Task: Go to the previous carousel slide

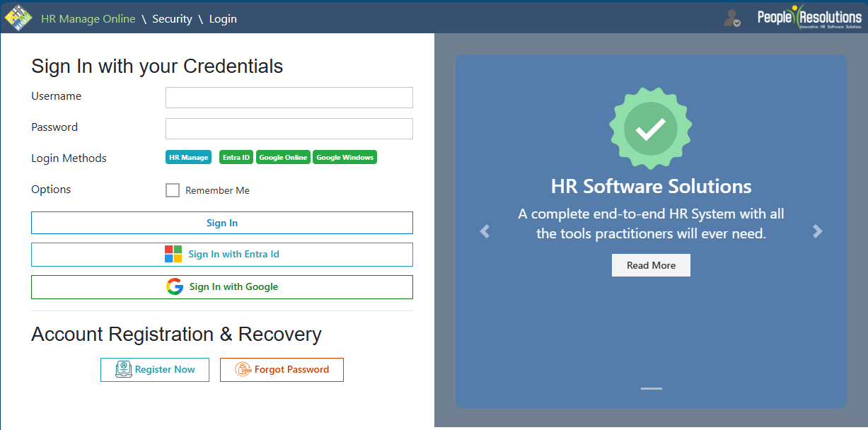Action: click(485, 231)
